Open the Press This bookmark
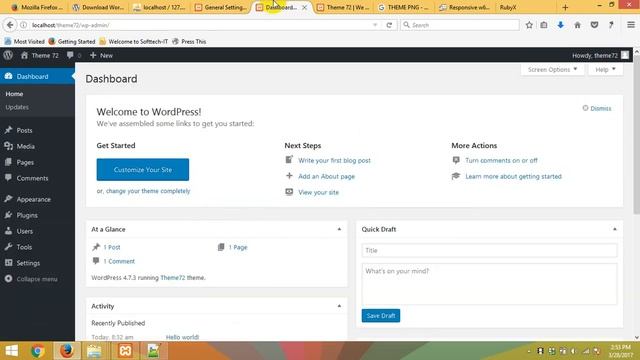Viewport: 640px width, 360px height. (189, 41)
